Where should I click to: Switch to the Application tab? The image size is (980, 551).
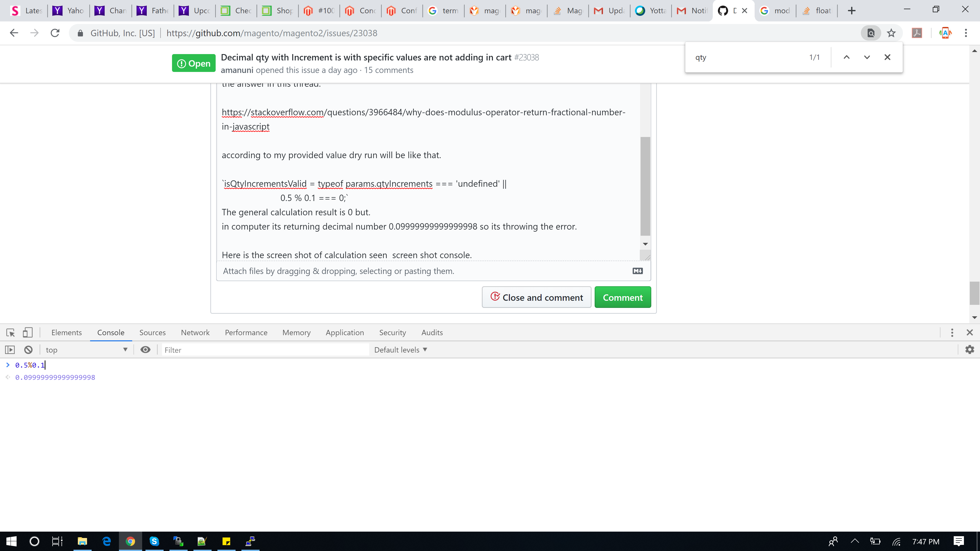(345, 332)
